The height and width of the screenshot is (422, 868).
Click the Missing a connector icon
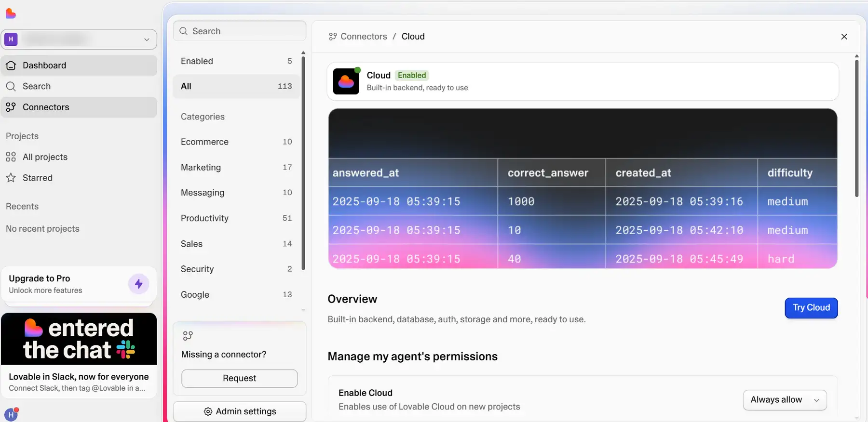[188, 336]
